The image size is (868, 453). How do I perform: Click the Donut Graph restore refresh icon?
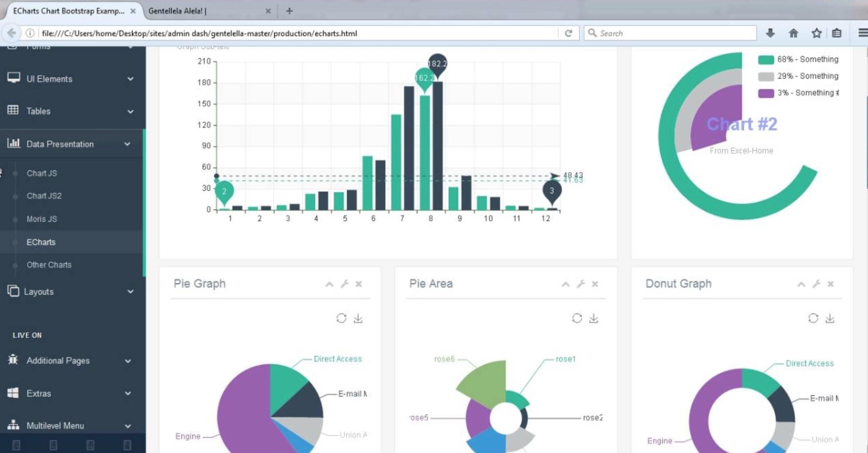coord(813,318)
